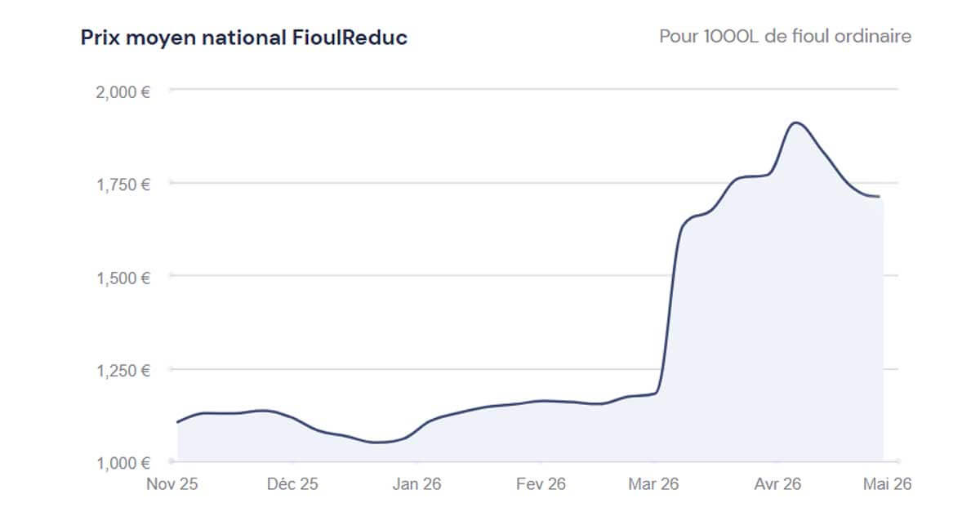The image size is (980, 512).
Task: Select the 2,000 € y-axis label
Action: [x=122, y=91]
